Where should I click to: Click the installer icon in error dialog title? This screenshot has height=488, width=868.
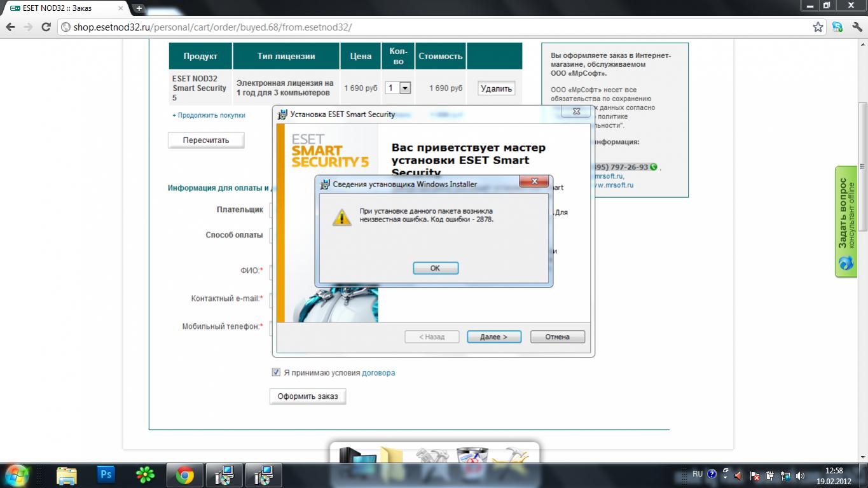[325, 185]
